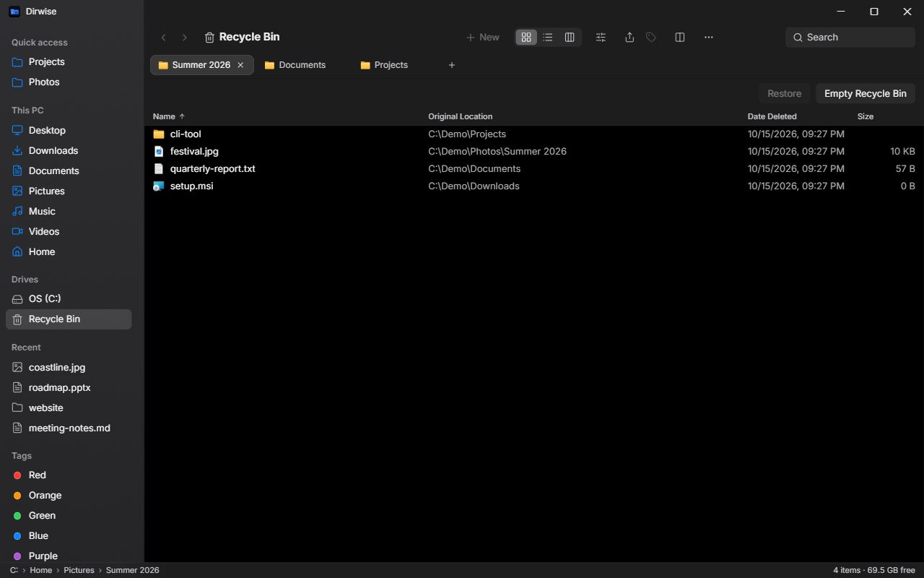This screenshot has width=924, height=578.
Task: Open the view options sliders icon
Action: point(601,38)
